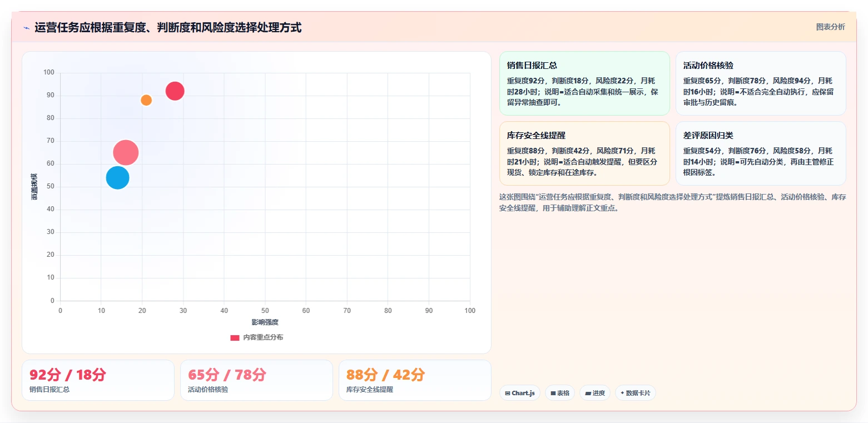Select the small orange bubble in the chart
This screenshot has width=868, height=423.
pos(146,100)
